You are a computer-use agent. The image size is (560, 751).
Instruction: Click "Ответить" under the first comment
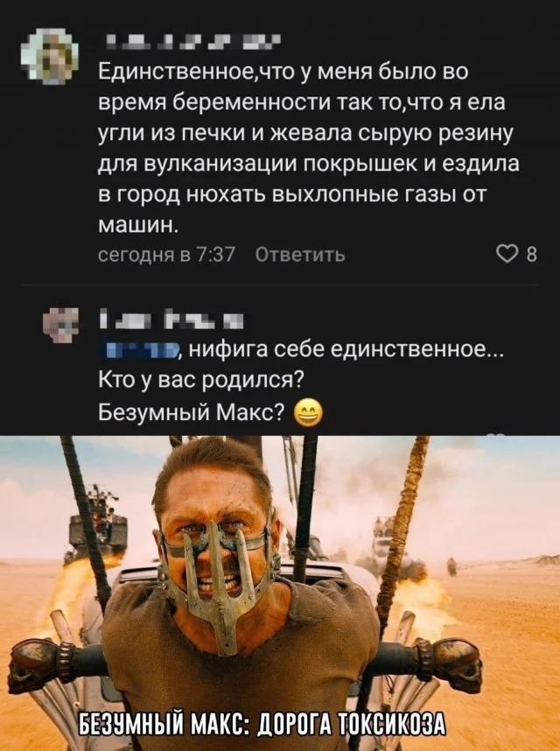(x=300, y=255)
